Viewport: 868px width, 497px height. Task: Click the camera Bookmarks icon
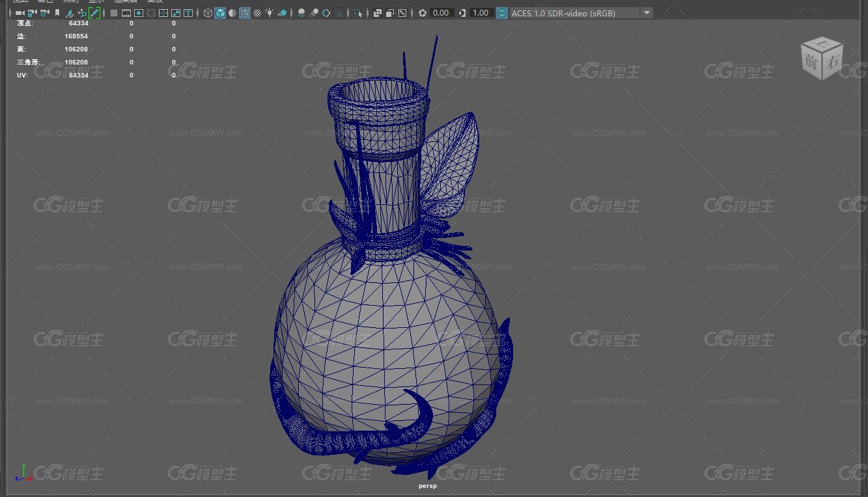57,13
